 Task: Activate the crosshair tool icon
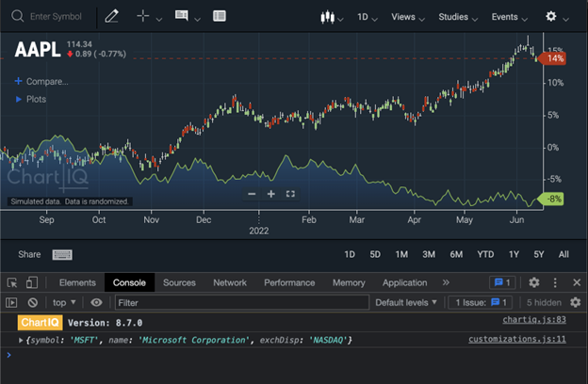[143, 16]
